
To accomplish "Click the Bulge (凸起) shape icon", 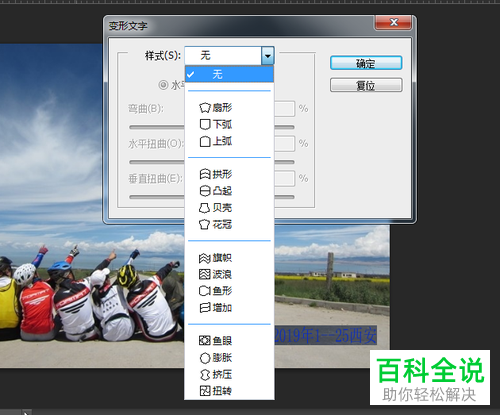I will pos(205,191).
